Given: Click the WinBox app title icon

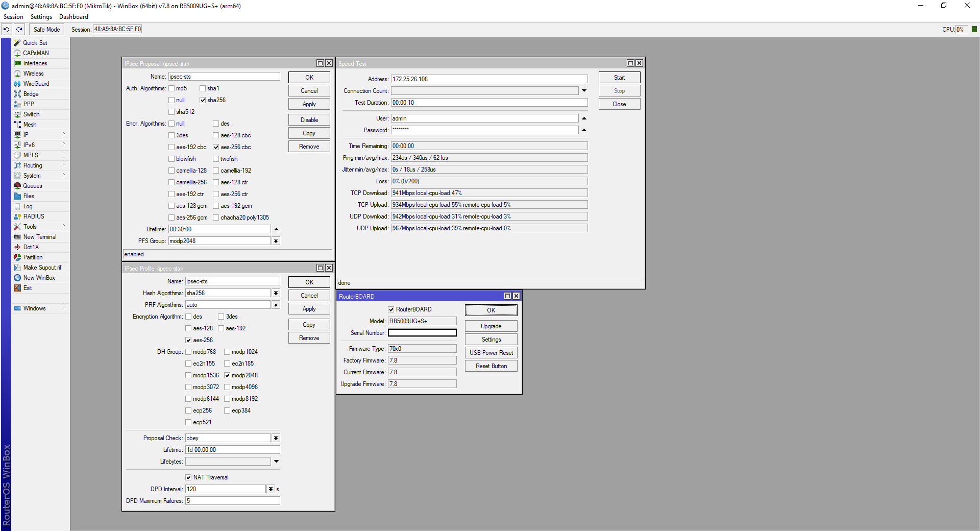Looking at the screenshot, I should 5,6.
